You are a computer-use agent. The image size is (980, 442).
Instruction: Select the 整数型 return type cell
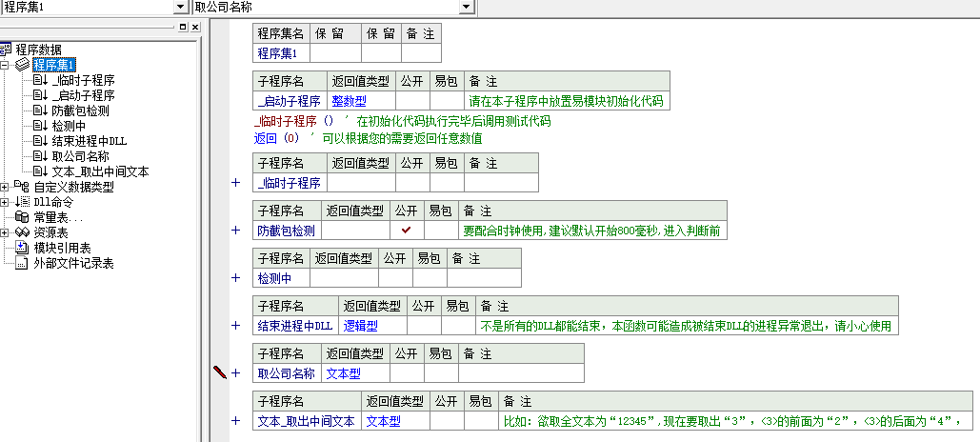(x=361, y=101)
